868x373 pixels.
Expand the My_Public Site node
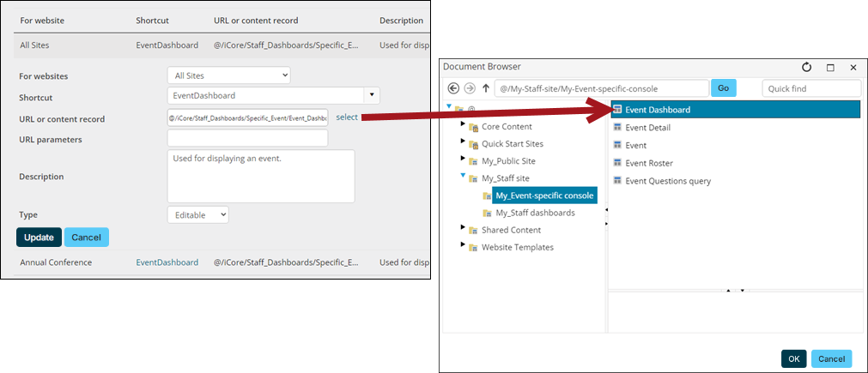tap(463, 159)
